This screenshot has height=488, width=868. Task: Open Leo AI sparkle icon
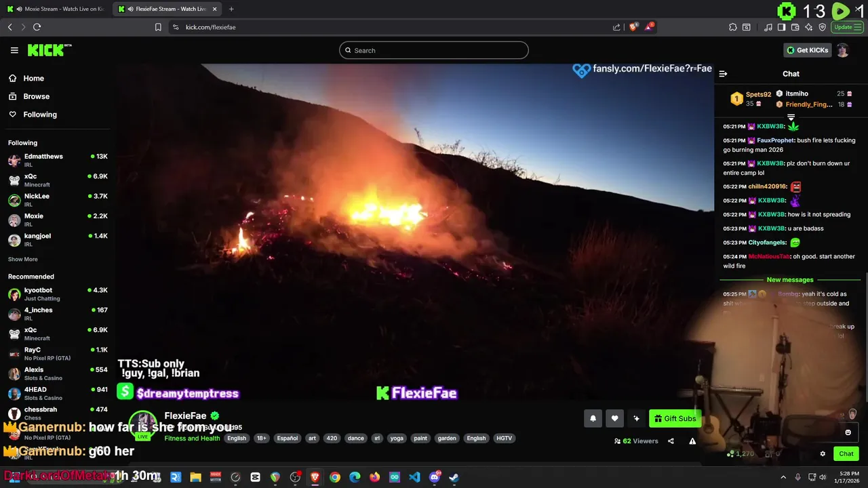coord(809,27)
